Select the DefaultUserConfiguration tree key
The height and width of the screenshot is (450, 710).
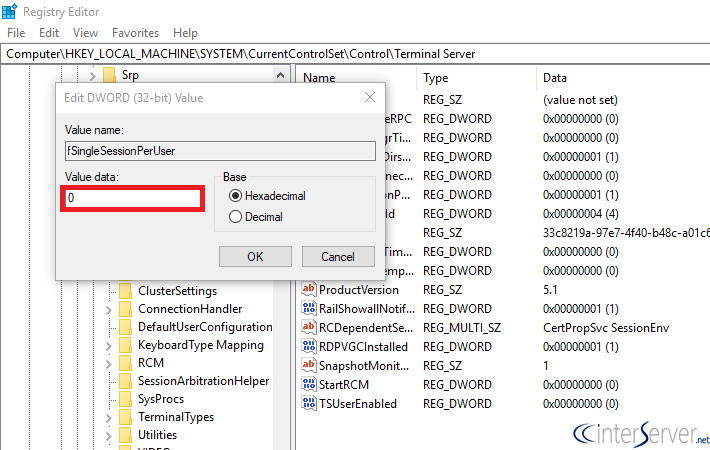coord(205,327)
